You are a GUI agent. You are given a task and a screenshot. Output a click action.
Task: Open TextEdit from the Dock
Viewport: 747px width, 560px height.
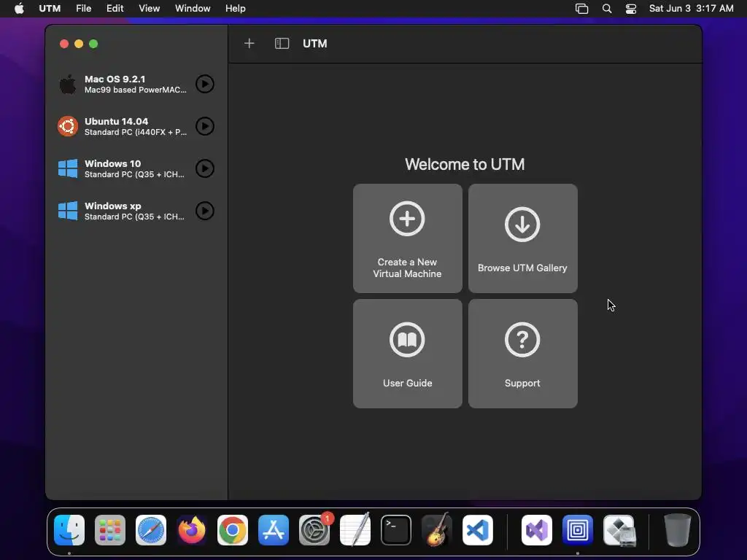355,530
